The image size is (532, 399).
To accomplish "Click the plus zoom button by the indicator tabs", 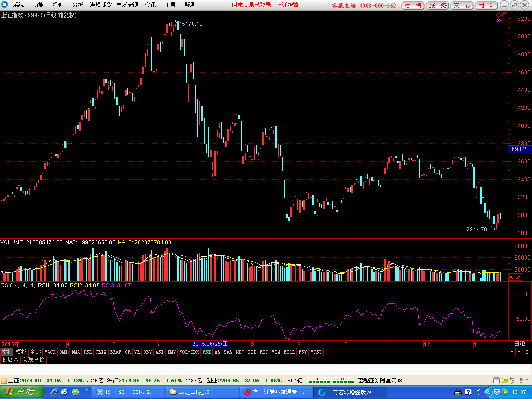I will coord(512,352).
